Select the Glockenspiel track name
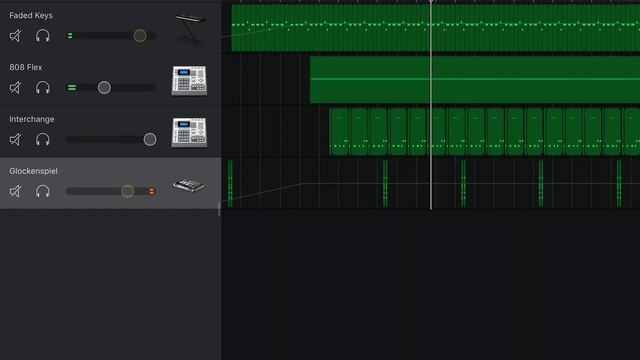640x360 pixels. [33, 171]
